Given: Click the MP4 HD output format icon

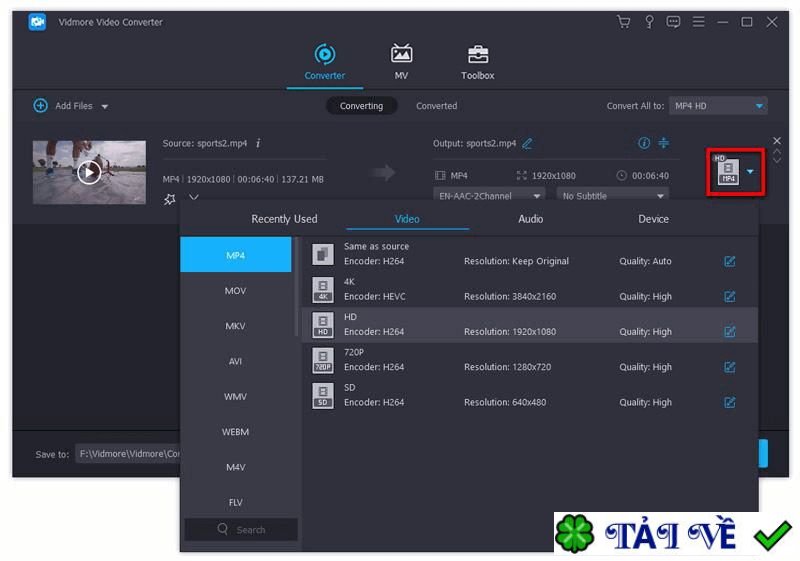Looking at the screenshot, I should point(728,170).
